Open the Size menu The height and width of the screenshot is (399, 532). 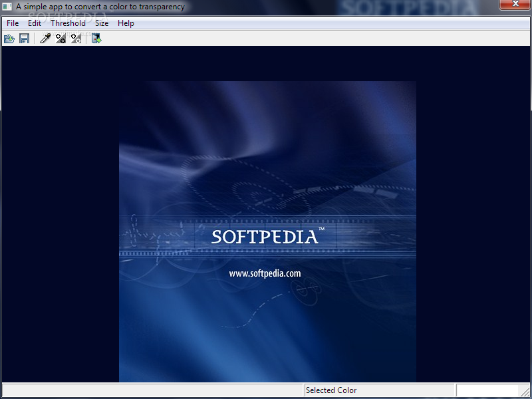point(102,23)
